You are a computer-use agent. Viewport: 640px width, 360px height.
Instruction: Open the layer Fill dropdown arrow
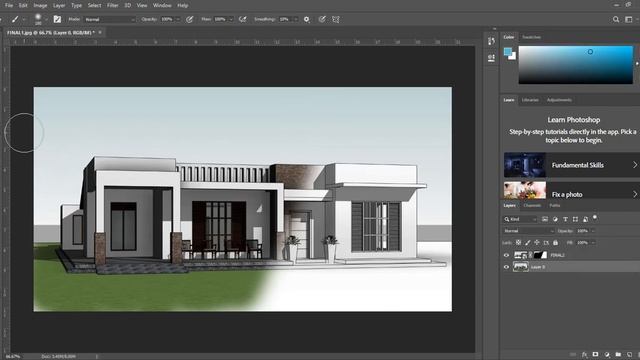pyautogui.click(x=593, y=242)
